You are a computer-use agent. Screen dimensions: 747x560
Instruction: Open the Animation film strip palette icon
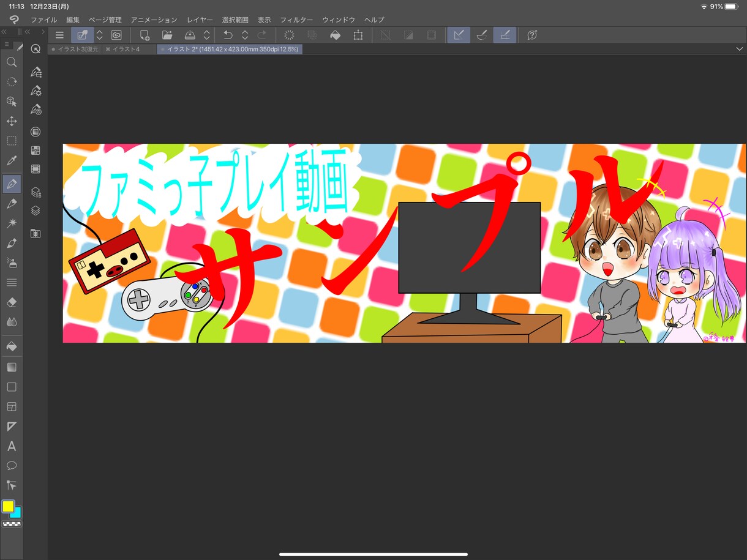36,169
